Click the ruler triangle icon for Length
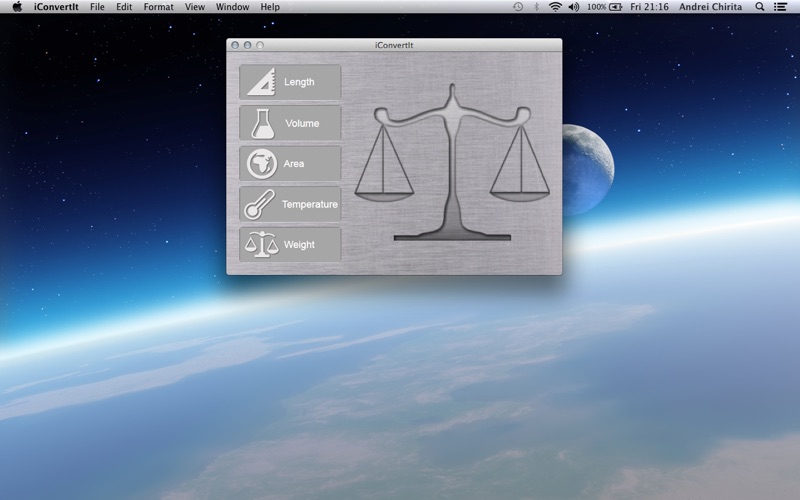The height and width of the screenshot is (500, 800). pos(262,82)
